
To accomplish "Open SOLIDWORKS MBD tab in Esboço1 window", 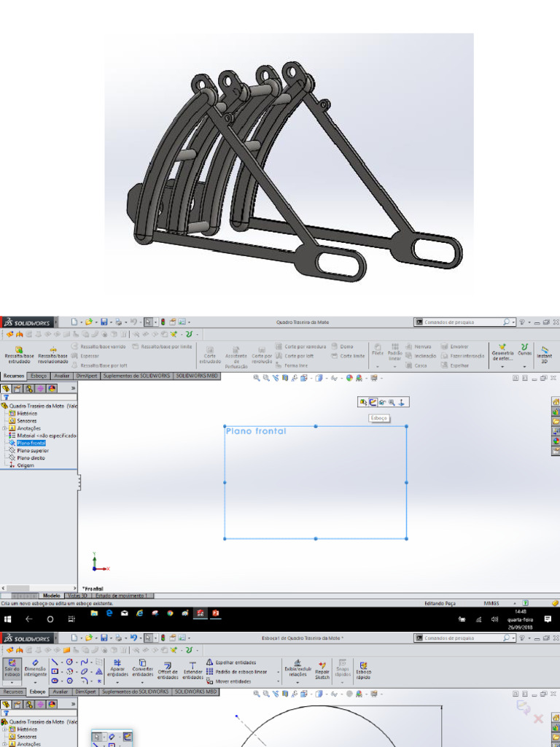I will point(195,692).
